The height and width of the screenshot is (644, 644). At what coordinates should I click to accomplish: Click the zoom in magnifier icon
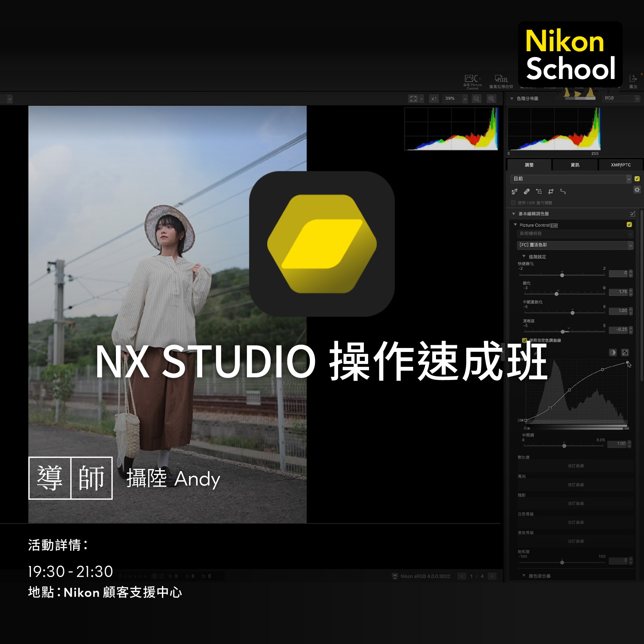(x=491, y=99)
